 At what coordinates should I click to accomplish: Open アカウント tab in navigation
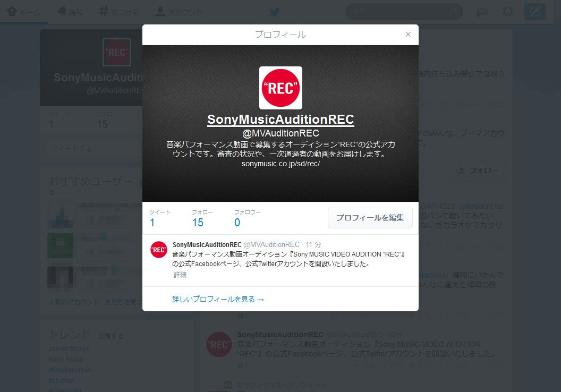[x=179, y=12]
